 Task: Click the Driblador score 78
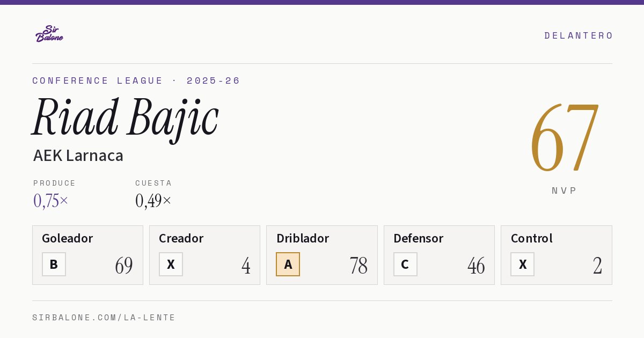click(x=358, y=266)
